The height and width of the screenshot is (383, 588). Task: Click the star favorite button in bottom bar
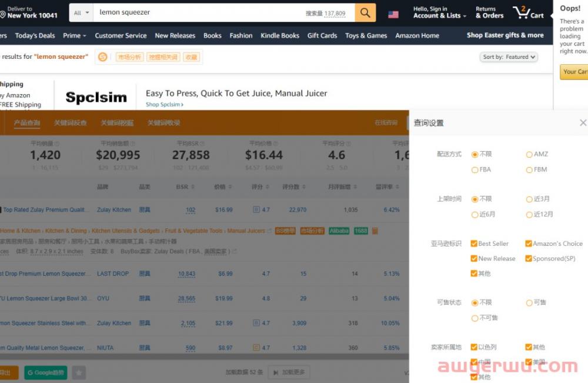pyautogui.click(x=79, y=372)
